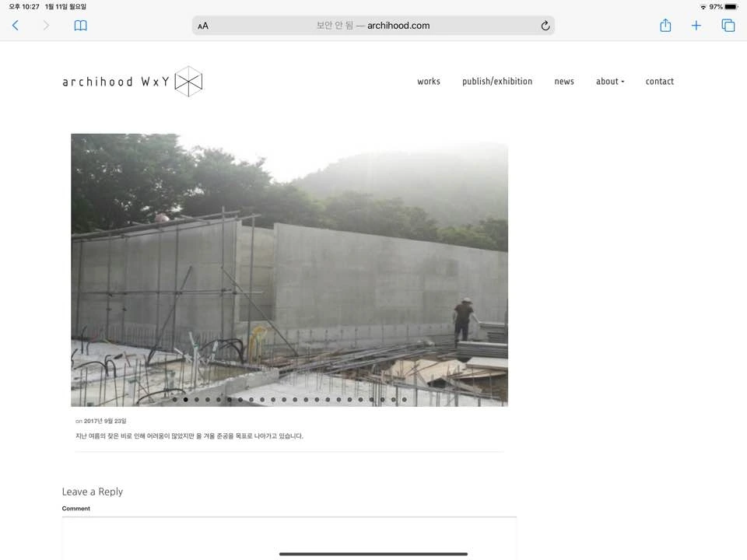Image resolution: width=747 pixels, height=560 pixels.
Task: Open the works menu item
Action: click(429, 82)
